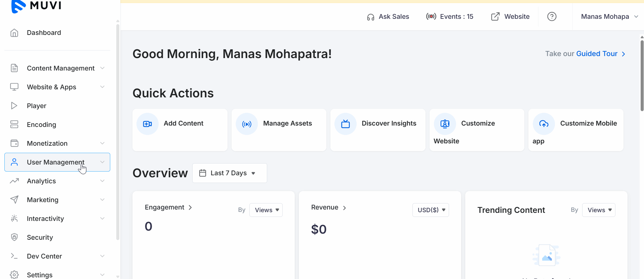Open Dashboard from the sidebar
Screen dimensions: 644x279
point(44,33)
